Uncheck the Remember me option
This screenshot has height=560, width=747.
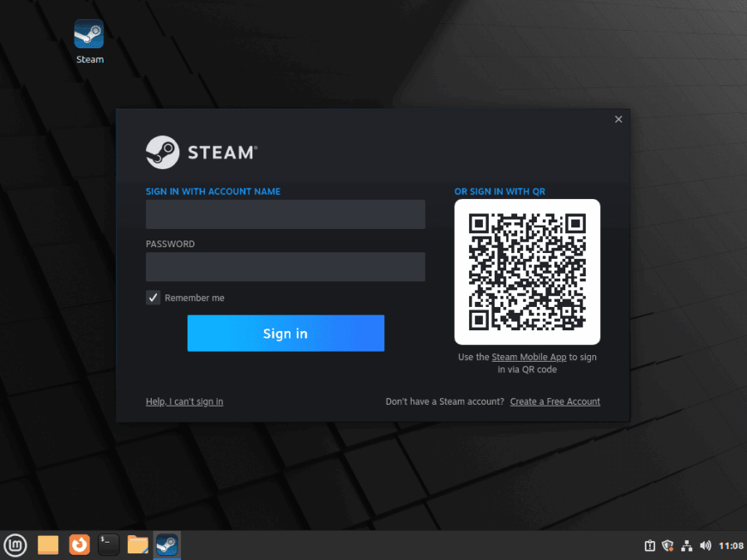click(x=153, y=297)
